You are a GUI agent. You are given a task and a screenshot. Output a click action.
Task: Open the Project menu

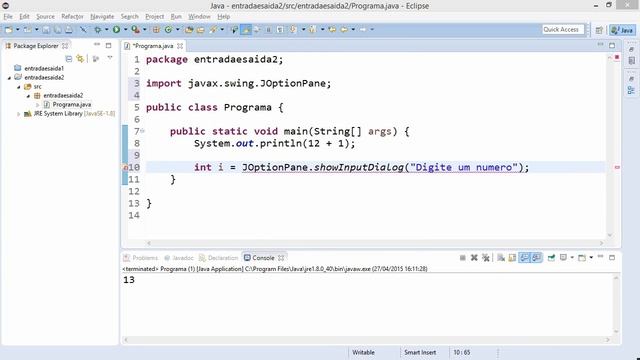[x=155, y=16]
